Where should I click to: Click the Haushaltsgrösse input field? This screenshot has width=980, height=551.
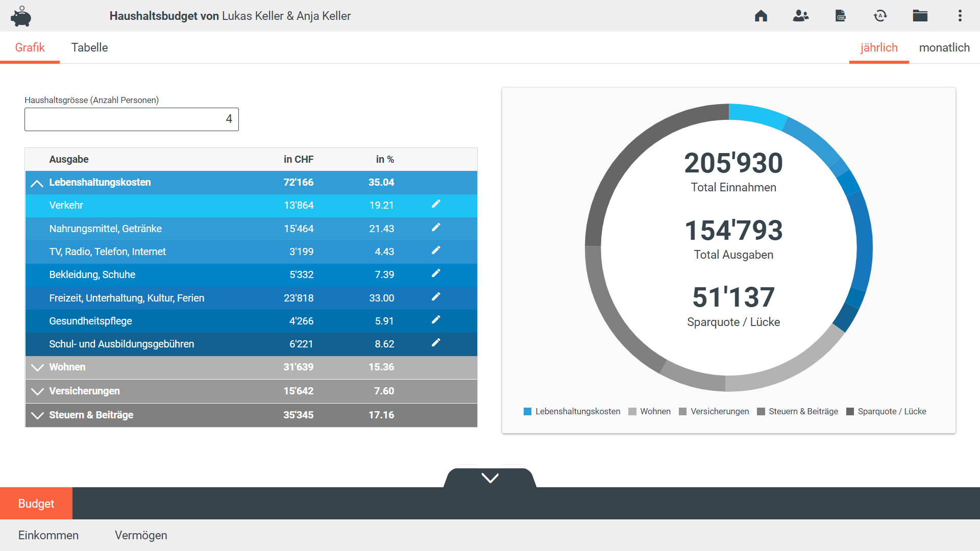[131, 119]
